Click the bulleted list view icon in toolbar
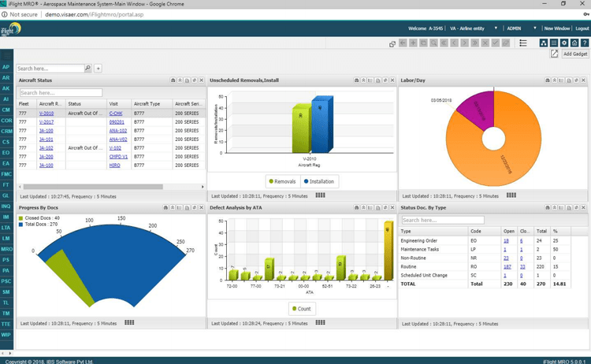This screenshot has width=591, height=364. pyautogui.click(x=523, y=43)
